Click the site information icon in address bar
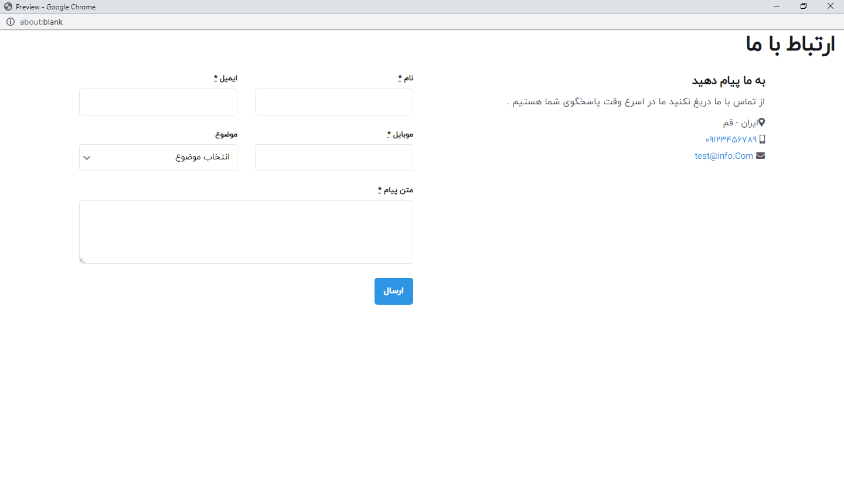 11,22
